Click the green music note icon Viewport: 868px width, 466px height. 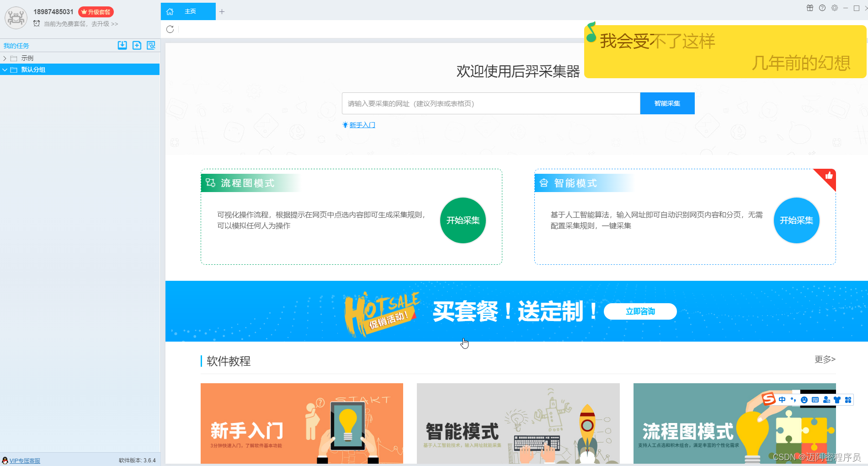click(591, 32)
